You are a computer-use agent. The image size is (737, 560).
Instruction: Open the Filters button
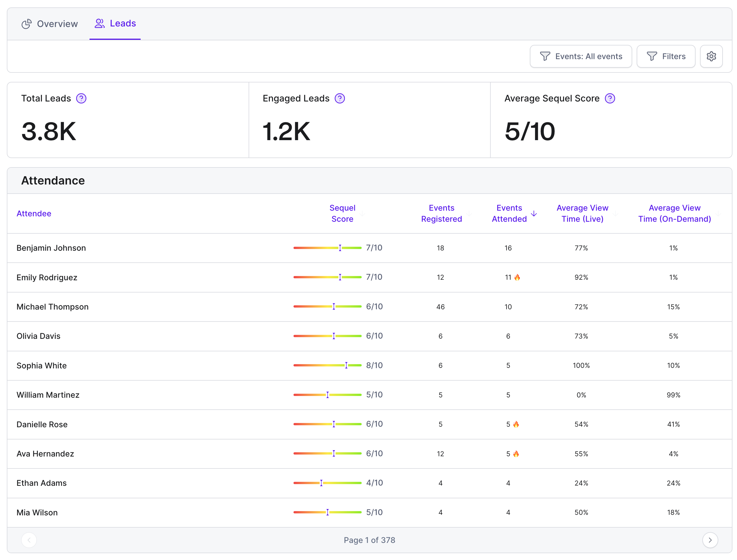[666, 56]
